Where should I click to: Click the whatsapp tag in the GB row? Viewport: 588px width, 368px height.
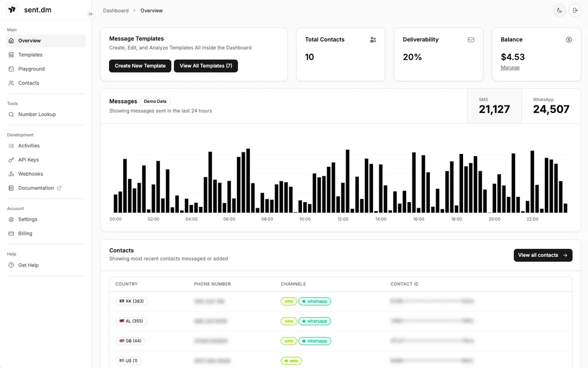click(x=315, y=341)
